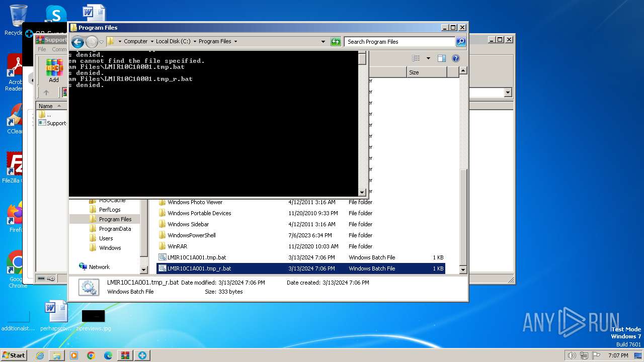
Task: Select LMIR10C1A001.tmp_r.bat file row
Action: click(301, 268)
